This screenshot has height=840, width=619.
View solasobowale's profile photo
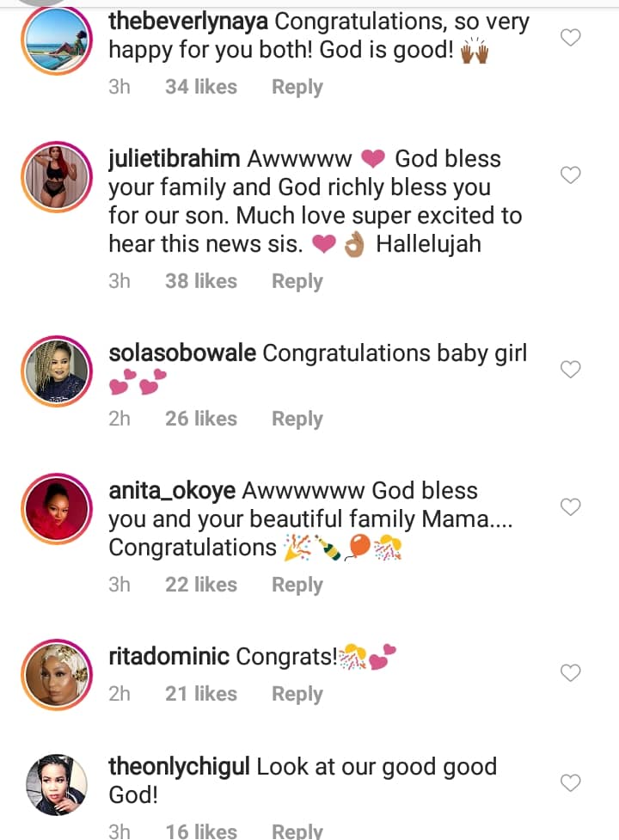[x=56, y=371]
